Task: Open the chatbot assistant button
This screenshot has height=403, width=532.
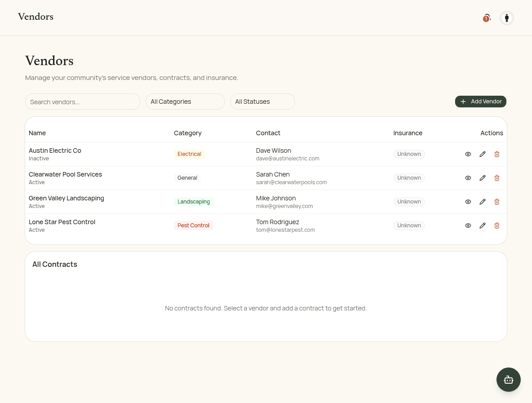Action: click(508, 380)
